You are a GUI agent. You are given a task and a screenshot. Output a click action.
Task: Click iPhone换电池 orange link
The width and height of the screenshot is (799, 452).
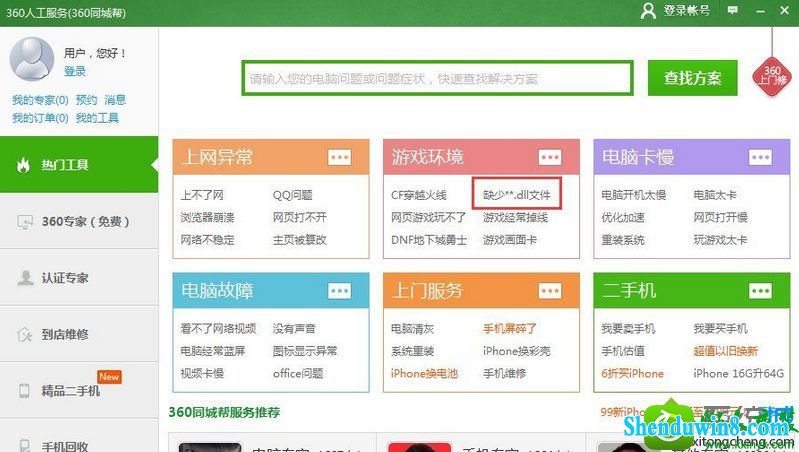(x=424, y=374)
